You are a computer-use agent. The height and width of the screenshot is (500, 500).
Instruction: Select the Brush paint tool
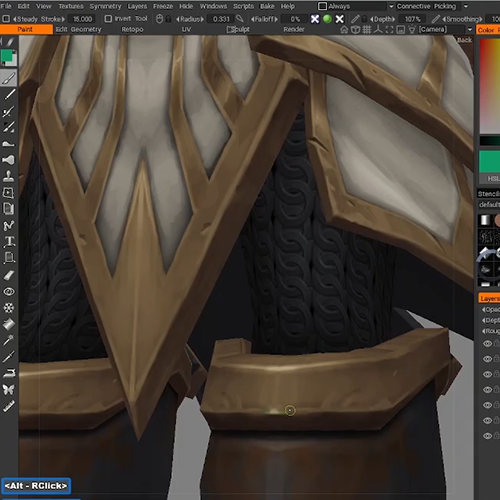click(9, 79)
